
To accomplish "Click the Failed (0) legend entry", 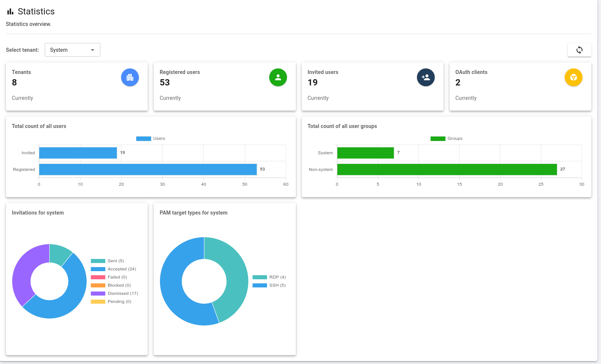I will coord(109,277).
